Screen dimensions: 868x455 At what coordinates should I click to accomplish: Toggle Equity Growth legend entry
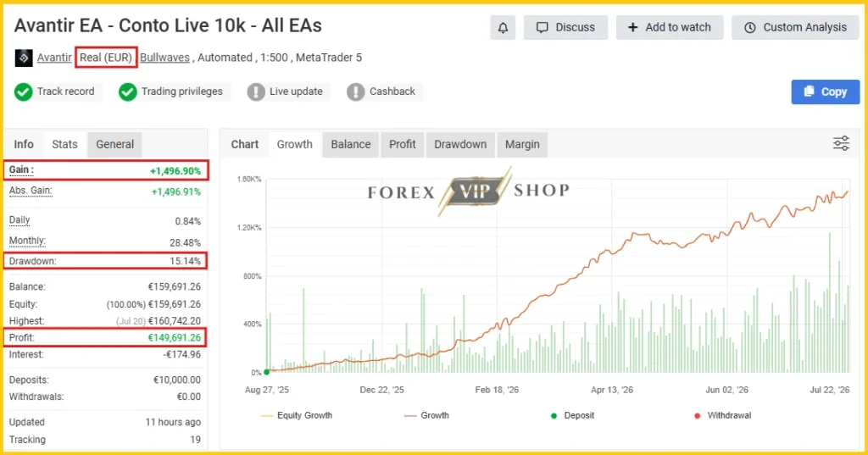pos(296,415)
